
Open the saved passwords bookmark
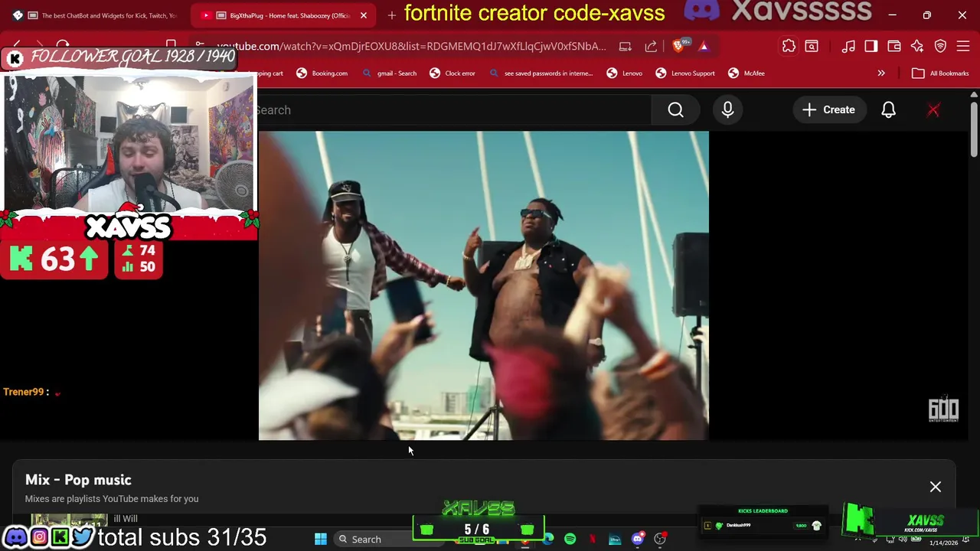[541, 73]
